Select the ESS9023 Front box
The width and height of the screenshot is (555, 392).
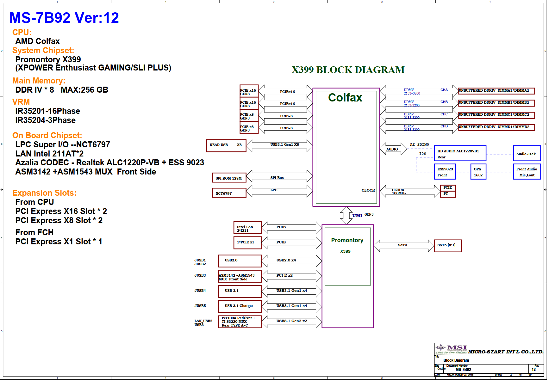[445, 172]
